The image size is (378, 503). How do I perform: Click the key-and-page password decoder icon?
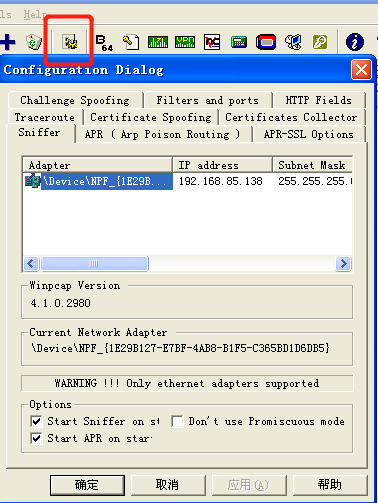point(131,42)
